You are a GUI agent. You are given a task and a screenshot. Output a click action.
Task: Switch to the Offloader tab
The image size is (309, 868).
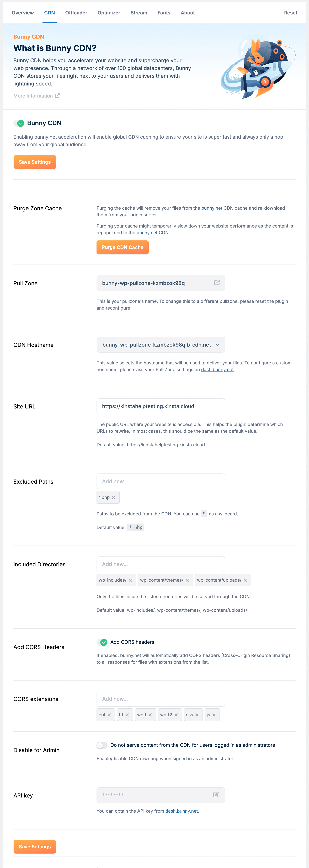pyautogui.click(x=76, y=12)
